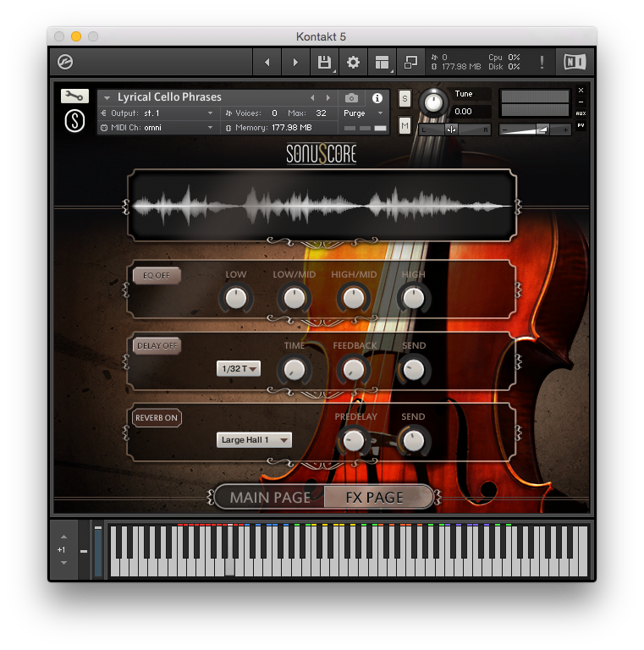
Task: Open the Large Hall 1 reverb dropdown
Action: tap(254, 440)
